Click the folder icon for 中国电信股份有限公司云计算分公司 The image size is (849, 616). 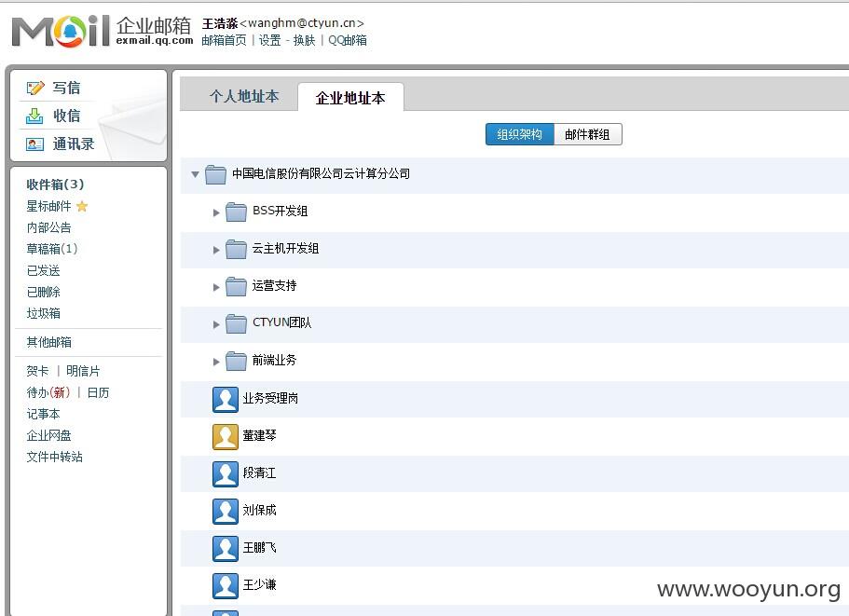(x=215, y=174)
